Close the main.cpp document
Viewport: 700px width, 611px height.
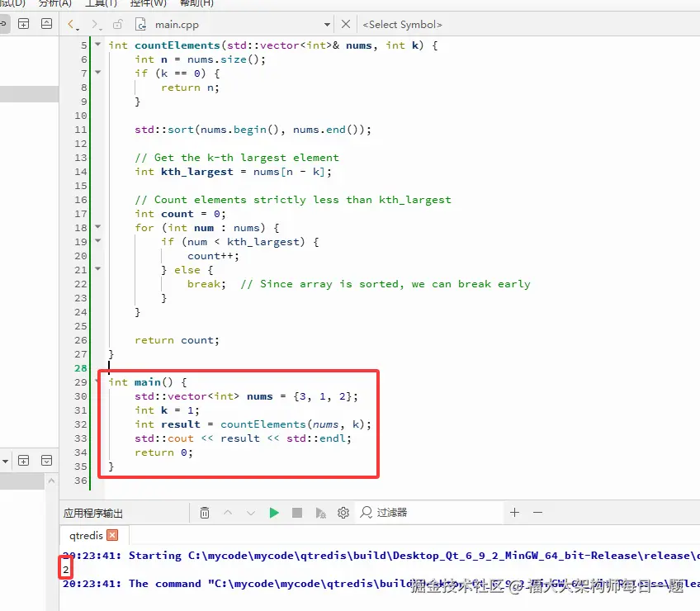tap(346, 24)
